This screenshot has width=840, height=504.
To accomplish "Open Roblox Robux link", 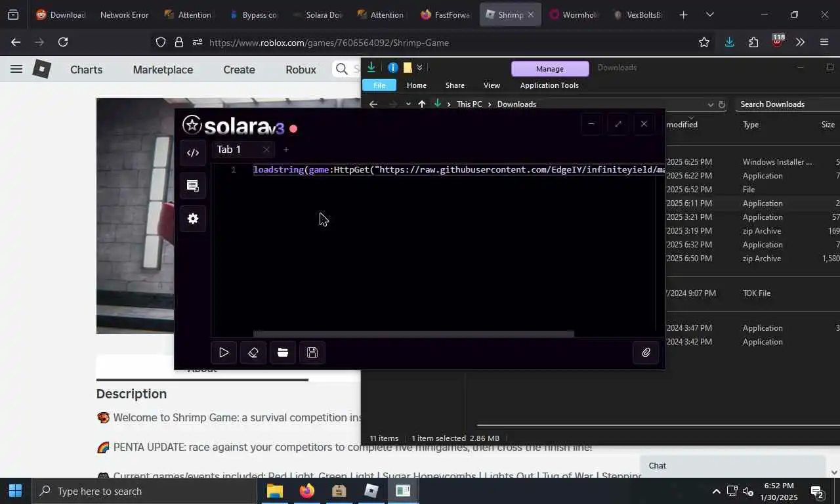I will [301, 70].
